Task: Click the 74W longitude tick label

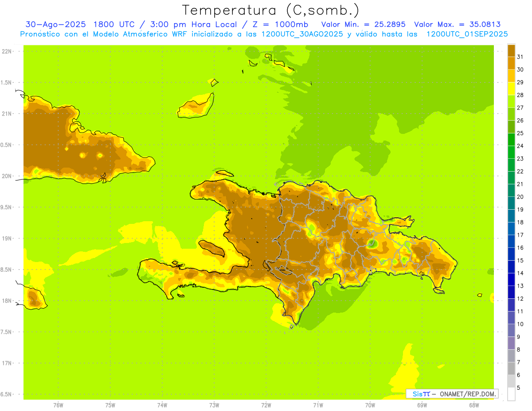Action: point(162,405)
